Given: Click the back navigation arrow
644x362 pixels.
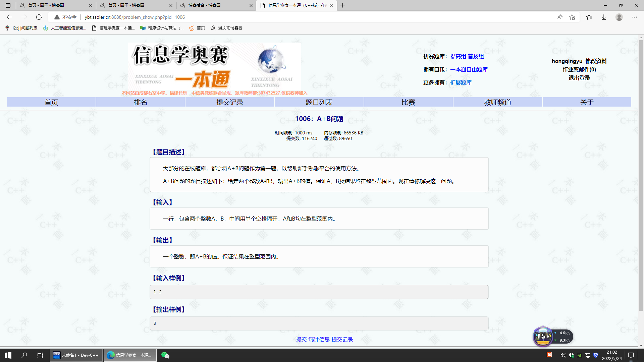Looking at the screenshot, I should (x=9, y=17).
